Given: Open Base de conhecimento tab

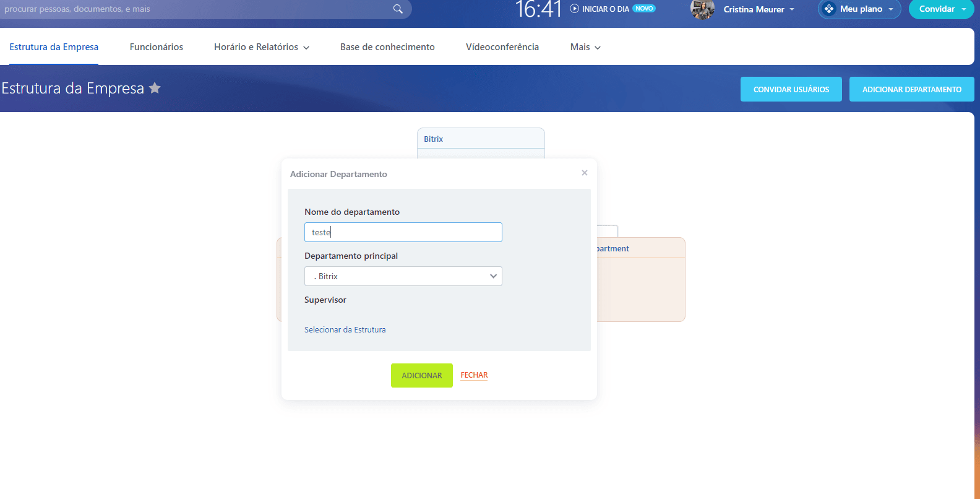Looking at the screenshot, I should [387, 47].
